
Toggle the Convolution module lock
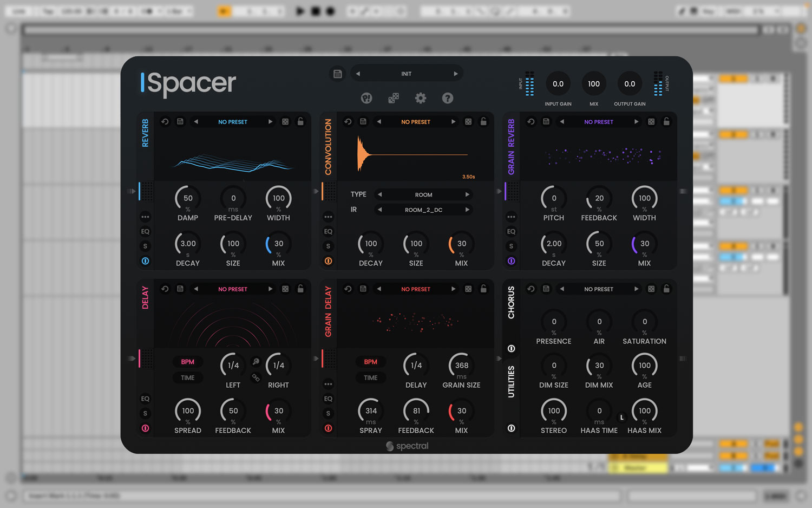click(x=483, y=122)
